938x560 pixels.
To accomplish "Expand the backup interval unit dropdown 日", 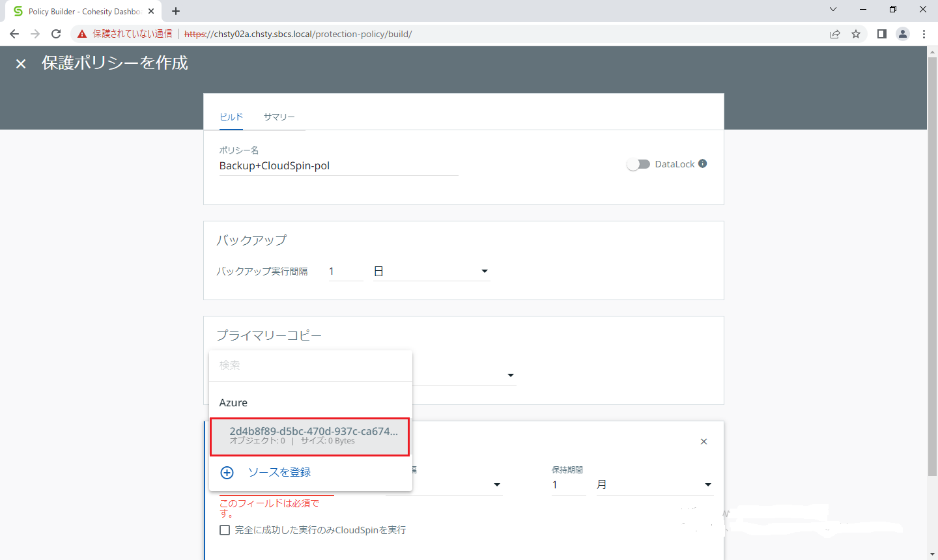I will [484, 271].
